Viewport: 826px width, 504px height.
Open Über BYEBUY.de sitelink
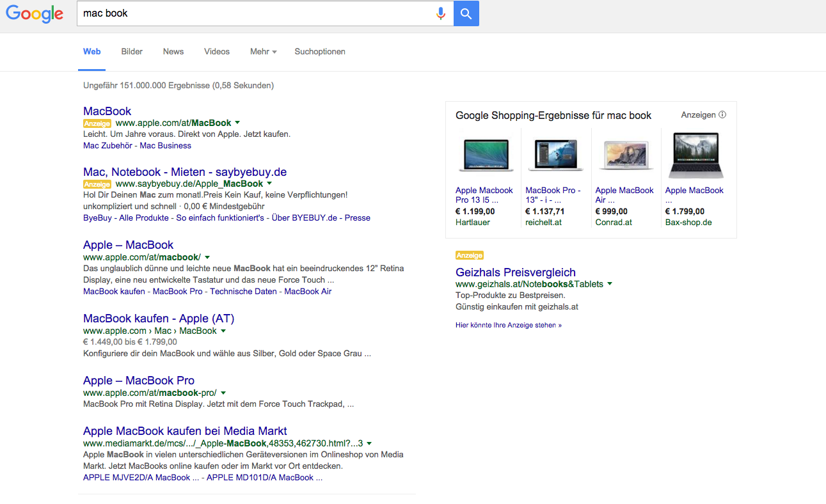[305, 217]
